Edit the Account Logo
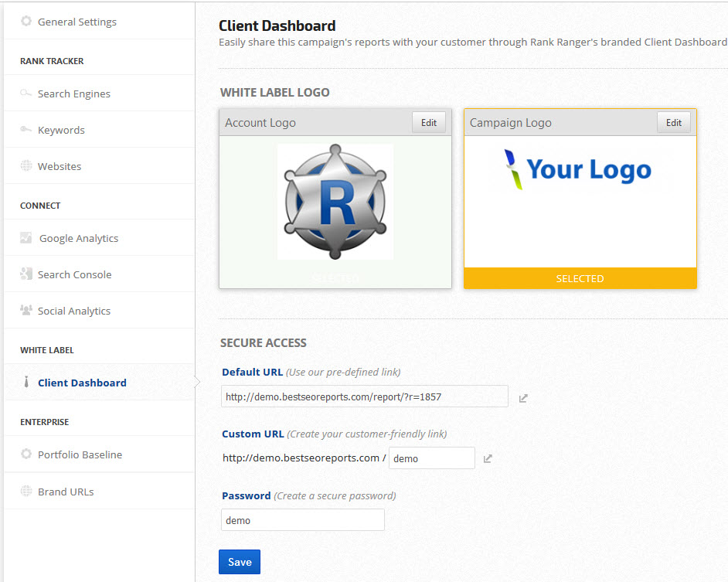 pos(429,122)
